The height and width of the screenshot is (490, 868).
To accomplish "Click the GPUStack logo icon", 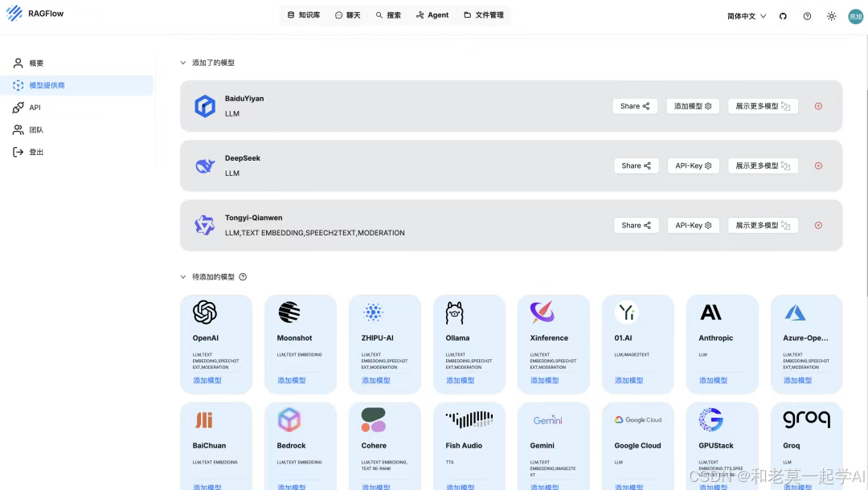I will tap(710, 420).
